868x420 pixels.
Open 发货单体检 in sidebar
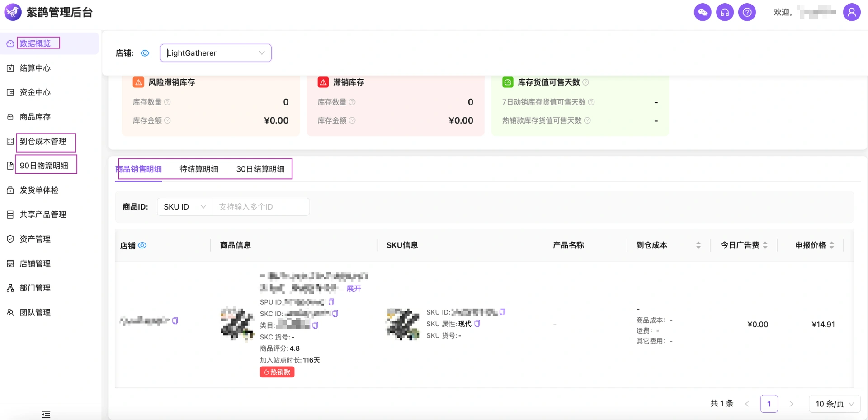point(50,190)
